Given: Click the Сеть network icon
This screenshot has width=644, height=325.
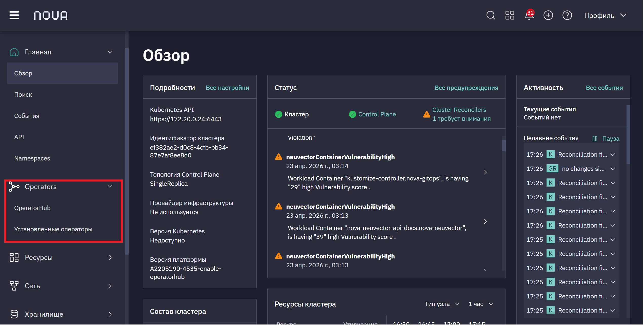Looking at the screenshot, I should [14, 286].
